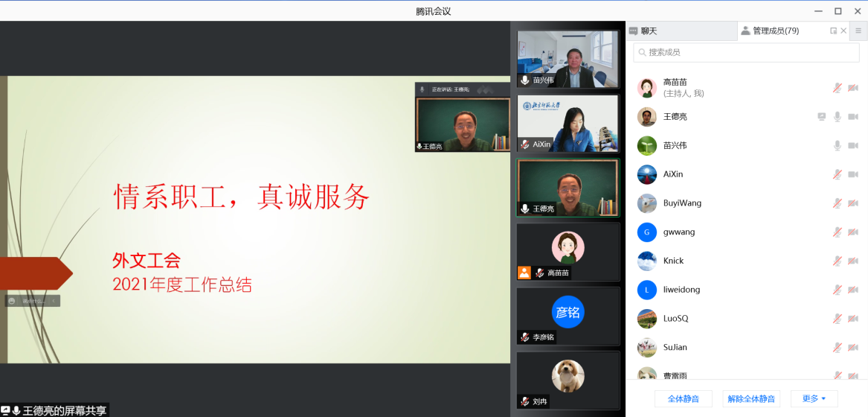
Task: Collapse the emoji bar on shared slide
Action: [54, 302]
